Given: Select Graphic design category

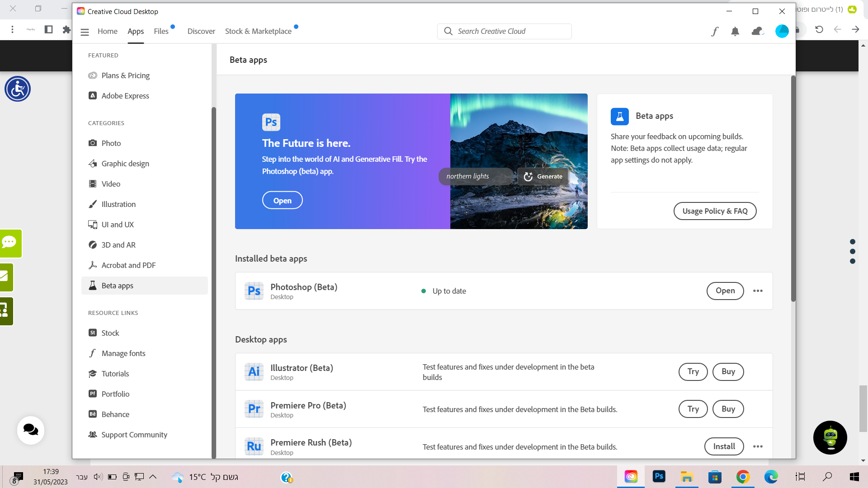Looking at the screenshot, I should pos(125,164).
